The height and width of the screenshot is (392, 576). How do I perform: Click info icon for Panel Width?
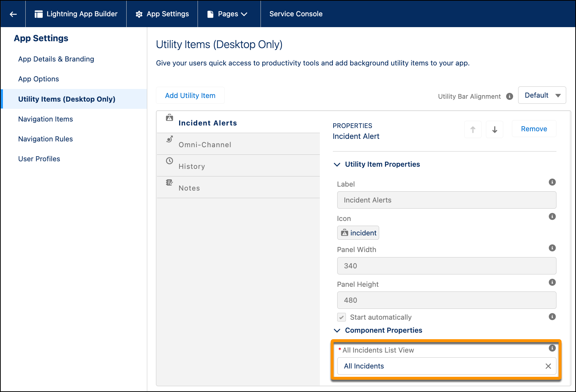click(552, 248)
